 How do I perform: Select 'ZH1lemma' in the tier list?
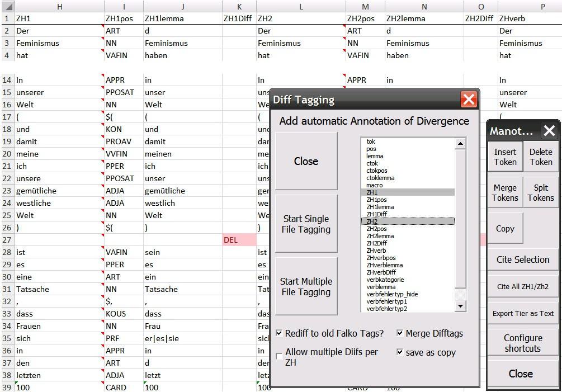(408, 207)
